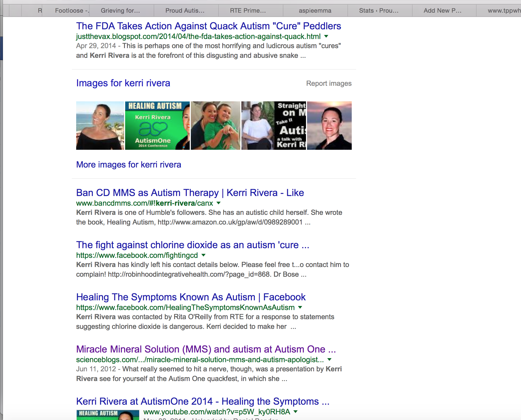This screenshot has height=420, width=521.
Task: Expand the facebook.com/fightingcd result arrow
Action: [x=203, y=255]
